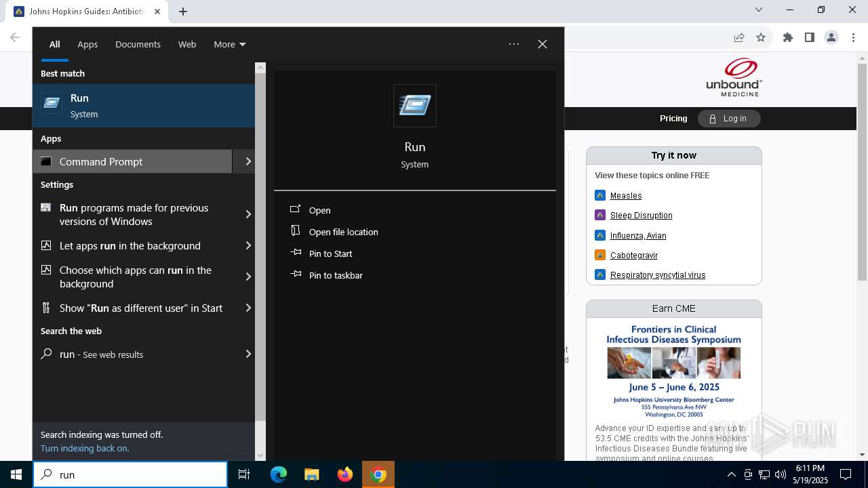Click the Pin to taskbar icon
Screen dimensions: 868x488
[x=296, y=274]
